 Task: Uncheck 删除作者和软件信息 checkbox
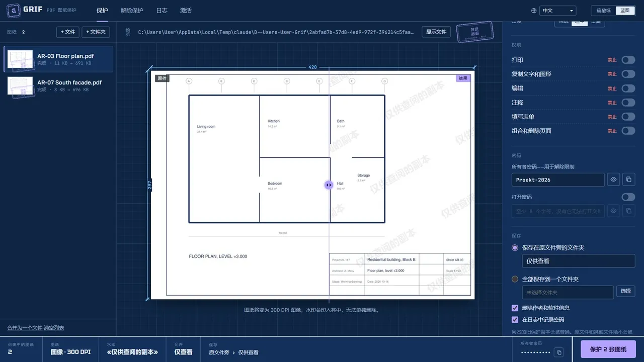(x=515, y=308)
